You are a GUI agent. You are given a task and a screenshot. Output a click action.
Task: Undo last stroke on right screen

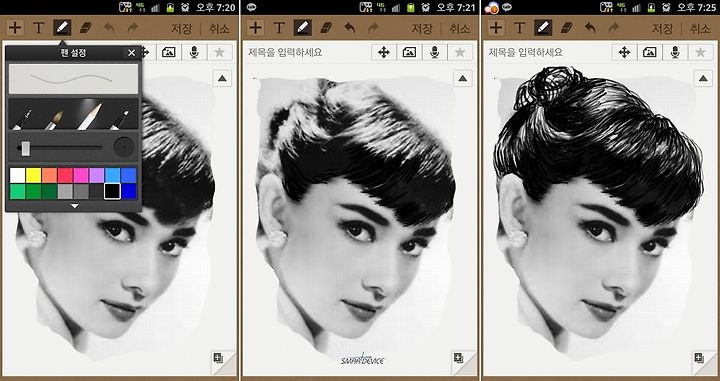coord(591,28)
